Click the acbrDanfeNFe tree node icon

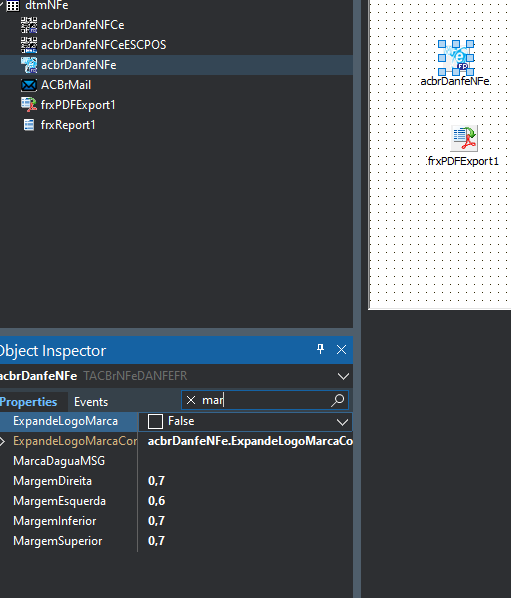pyautogui.click(x=29, y=65)
